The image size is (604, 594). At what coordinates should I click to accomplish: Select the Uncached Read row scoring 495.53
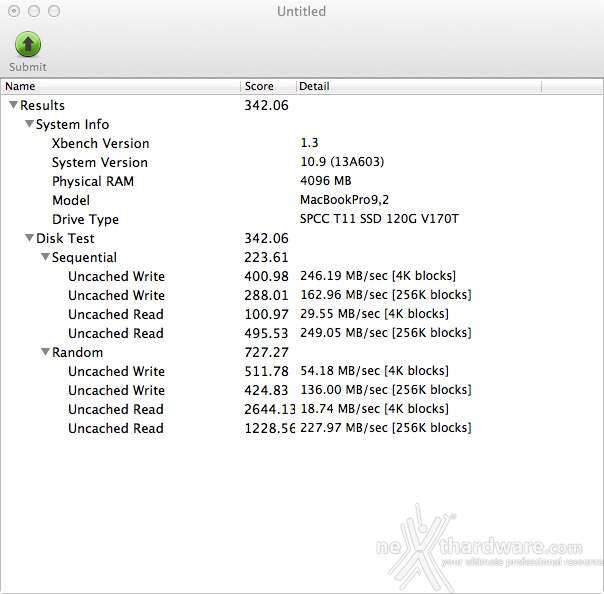click(302, 333)
